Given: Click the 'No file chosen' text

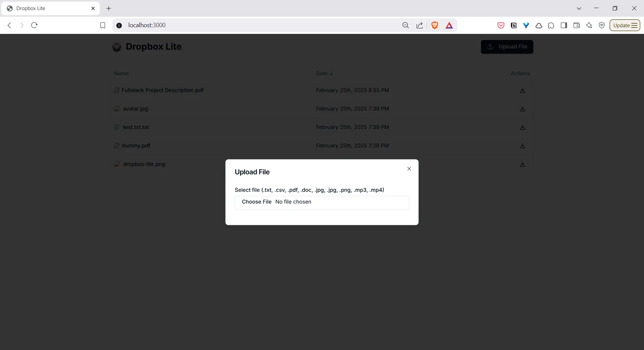Looking at the screenshot, I should 293,202.
